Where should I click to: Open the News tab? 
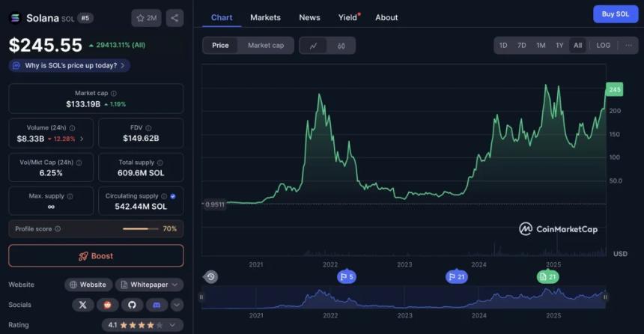[x=309, y=17]
